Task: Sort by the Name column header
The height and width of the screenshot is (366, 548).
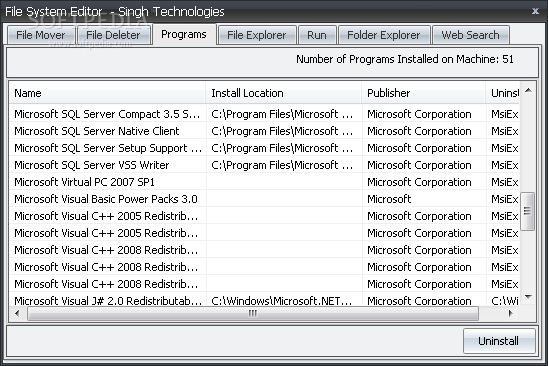Action: [108, 93]
